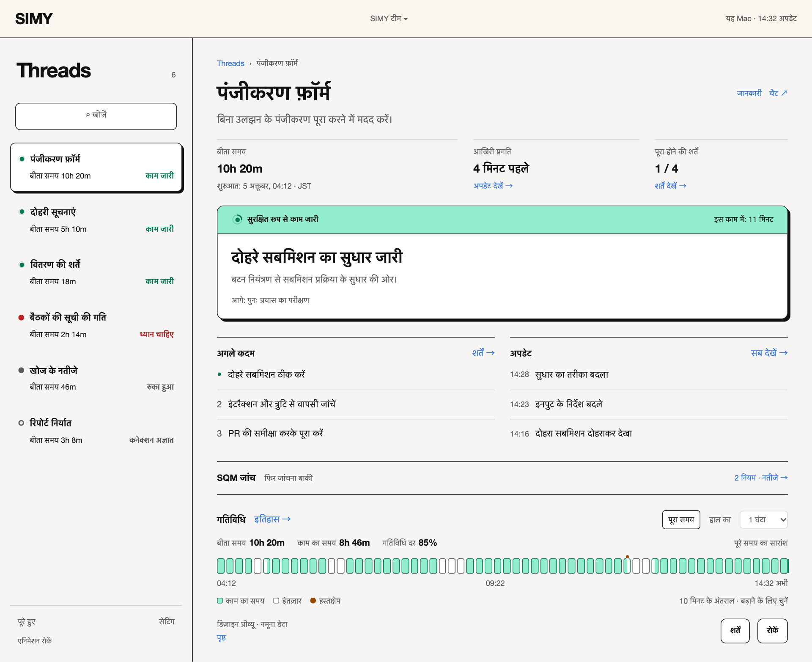The height and width of the screenshot is (662, 812).
Task: Click the SIMY logo
Action: click(34, 19)
